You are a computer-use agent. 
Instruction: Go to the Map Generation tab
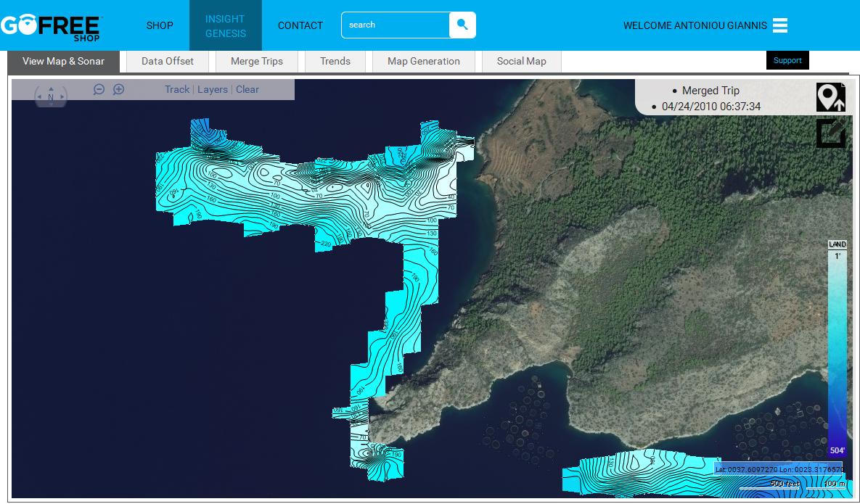424,61
